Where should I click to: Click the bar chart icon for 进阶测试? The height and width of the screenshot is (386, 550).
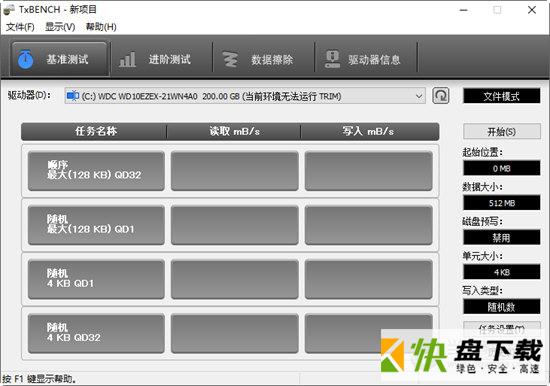pos(127,59)
